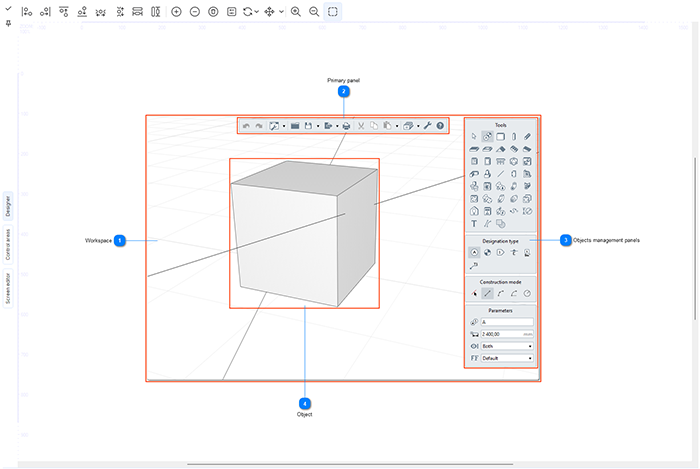Click the question mark help icon
700x469 pixels.
[x=440, y=126]
